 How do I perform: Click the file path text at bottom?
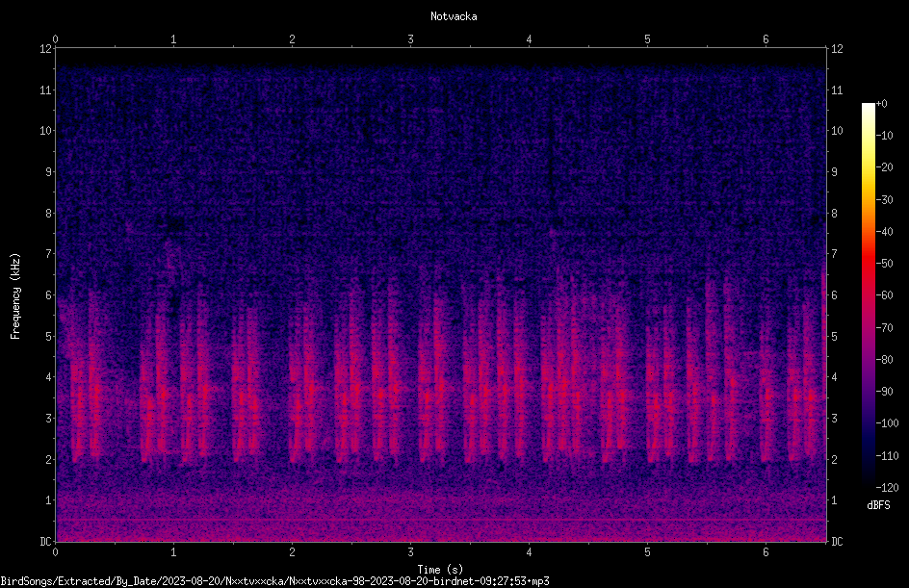pos(274,581)
